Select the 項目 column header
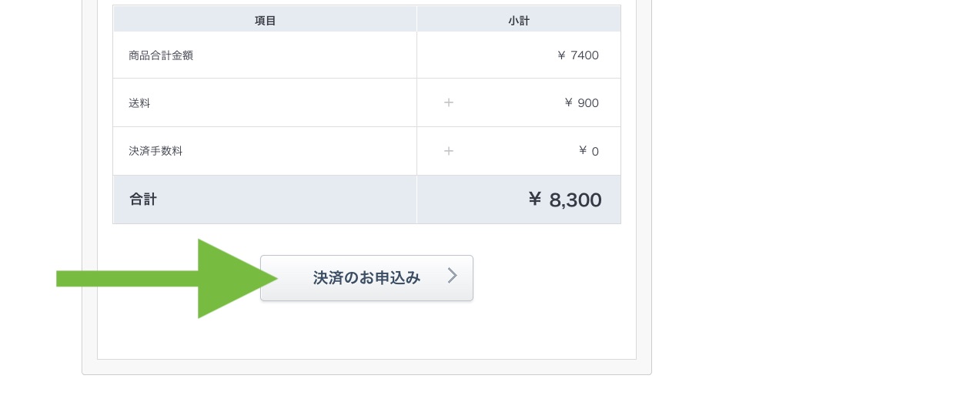 265,19
